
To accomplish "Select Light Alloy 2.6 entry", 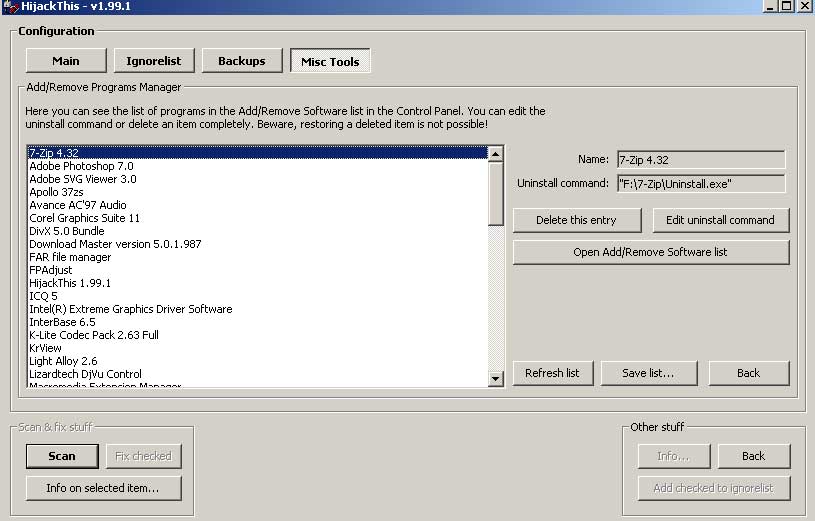I will 258,361.
